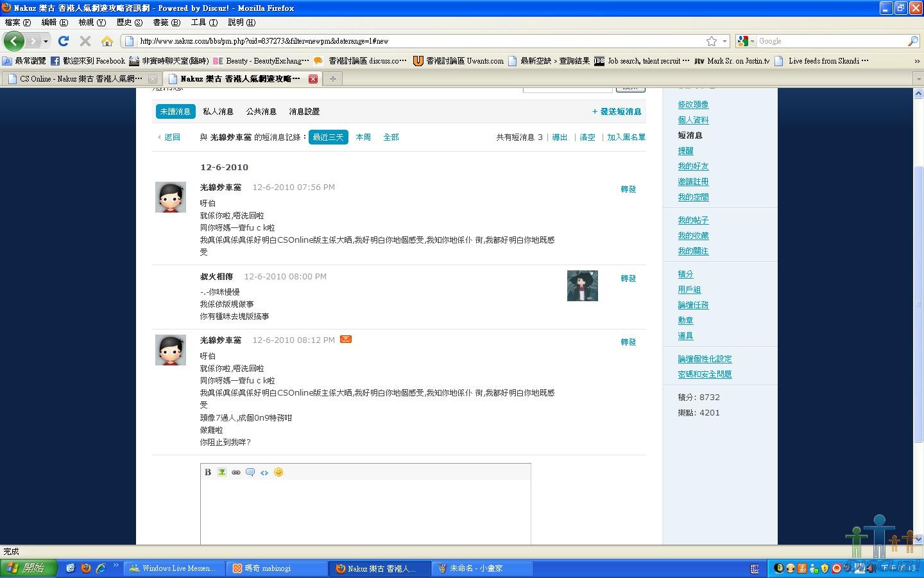924x578 pixels.
Task: Go to the Firefox home page icon
Action: pos(107,41)
